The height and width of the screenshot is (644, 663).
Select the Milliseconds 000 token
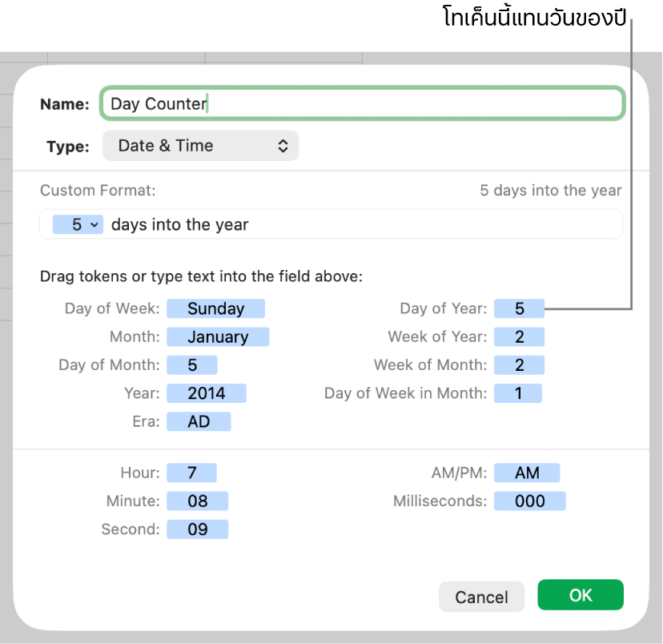pyautogui.click(x=530, y=501)
